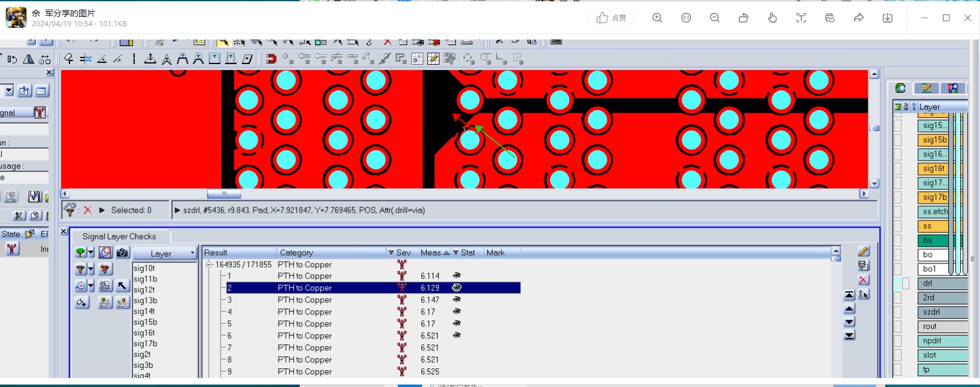Screen dimensions: 980x387
Task: Click the black arrow pointer icon
Action: coord(122,286)
